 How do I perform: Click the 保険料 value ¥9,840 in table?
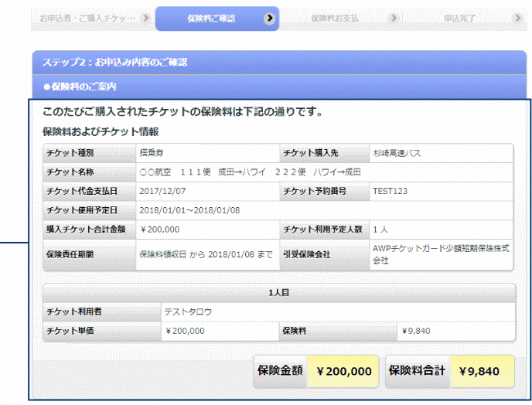pos(416,331)
